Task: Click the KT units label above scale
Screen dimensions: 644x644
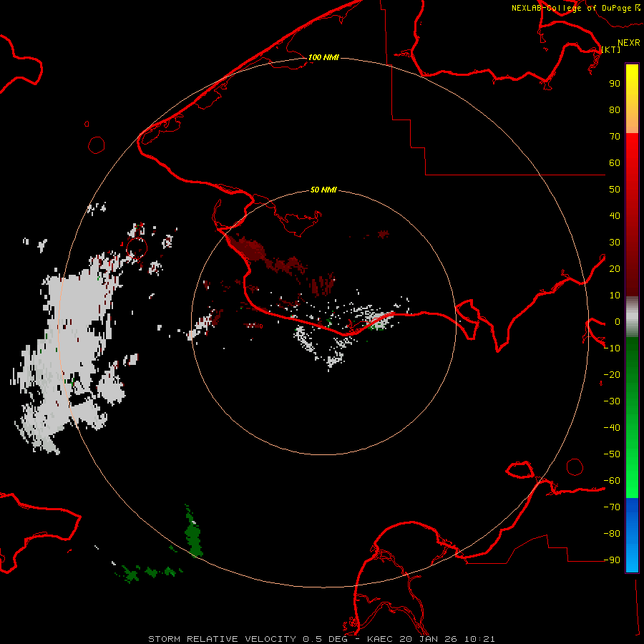Action: [611, 49]
